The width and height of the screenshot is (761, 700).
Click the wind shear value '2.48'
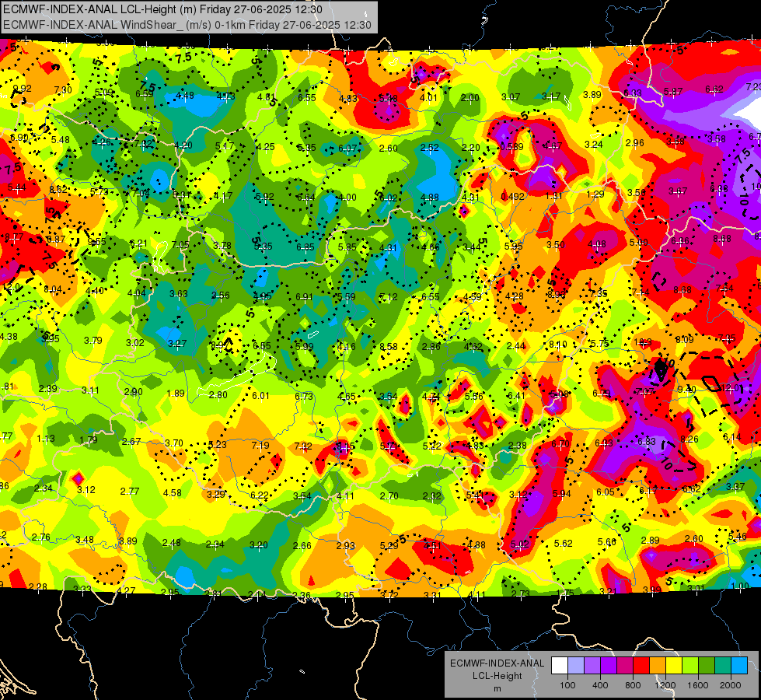pos(171,543)
